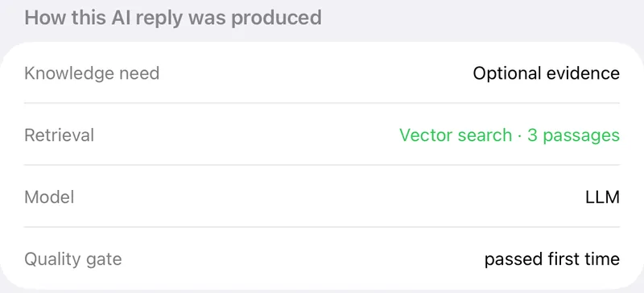Viewport: 644px width, 293px height.
Task: Click empty space in middle of Knowledge need row
Action: pyautogui.click(x=316, y=73)
